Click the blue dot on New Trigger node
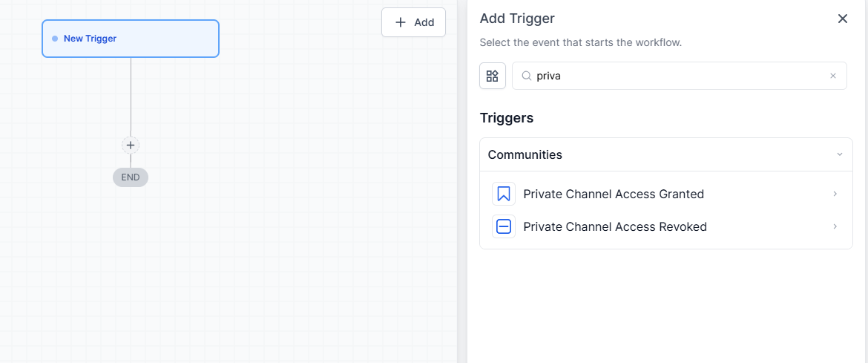The image size is (868, 363). (55, 39)
